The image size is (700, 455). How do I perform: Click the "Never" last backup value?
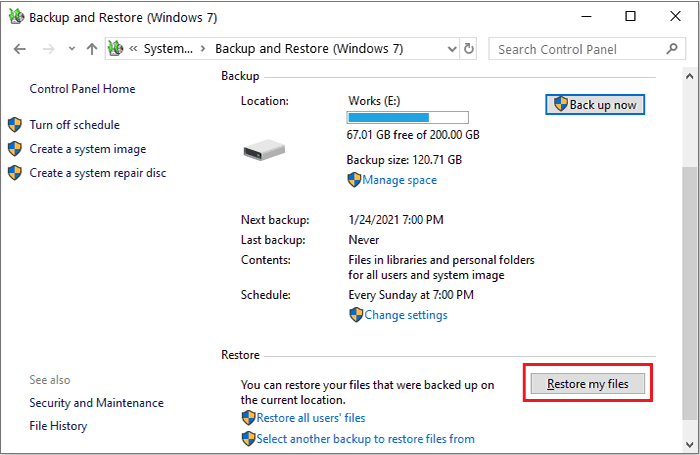[x=363, y=240]
